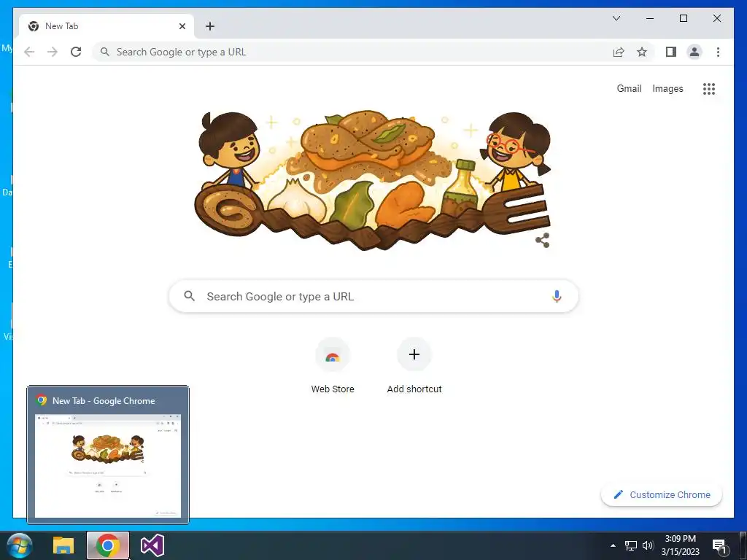Start voice search with the microphone icon
Image resolution: width=747 pixels, height=560 pixels.
[557, 296]
